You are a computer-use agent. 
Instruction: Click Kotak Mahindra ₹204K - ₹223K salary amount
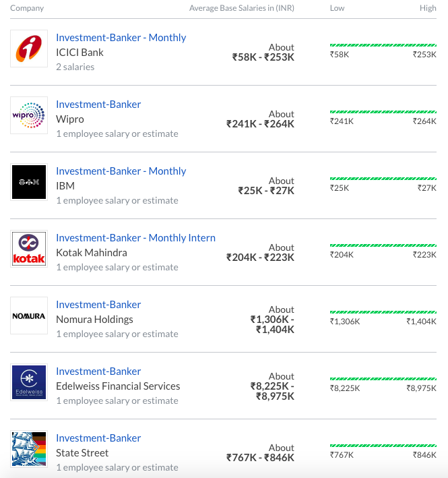260,258
